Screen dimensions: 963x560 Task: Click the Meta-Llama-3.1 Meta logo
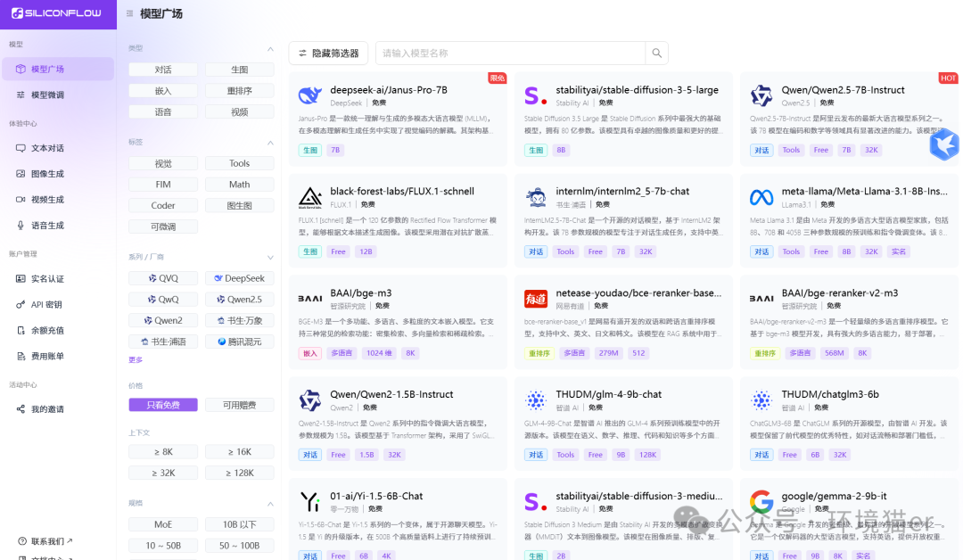pyautogui.click(x=761, y=198)
